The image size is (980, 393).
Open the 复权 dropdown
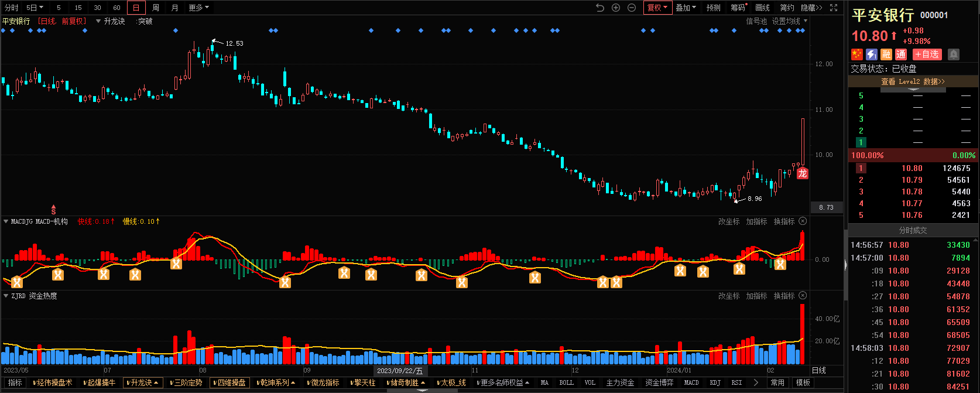[x=657, y=8]
